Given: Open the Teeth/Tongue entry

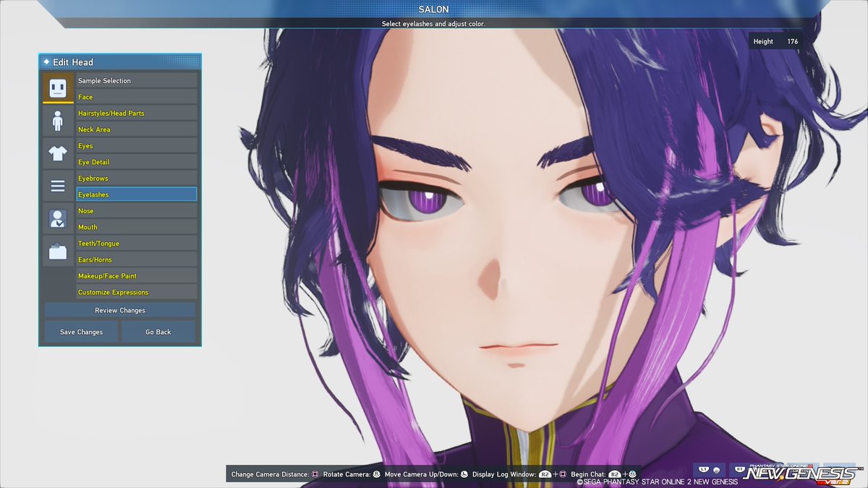Looking at the screenshot, I should point(137,244).
